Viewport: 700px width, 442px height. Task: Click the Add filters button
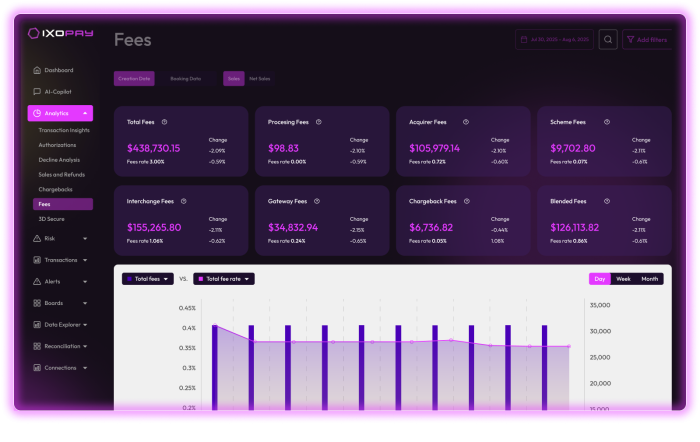pyautogui.click(x=647, y=40)
